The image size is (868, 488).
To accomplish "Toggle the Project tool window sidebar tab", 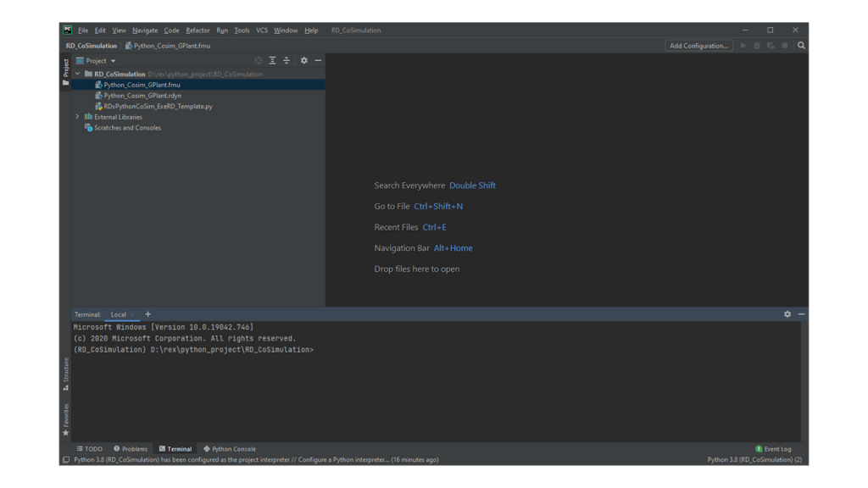I will (65, 68).
